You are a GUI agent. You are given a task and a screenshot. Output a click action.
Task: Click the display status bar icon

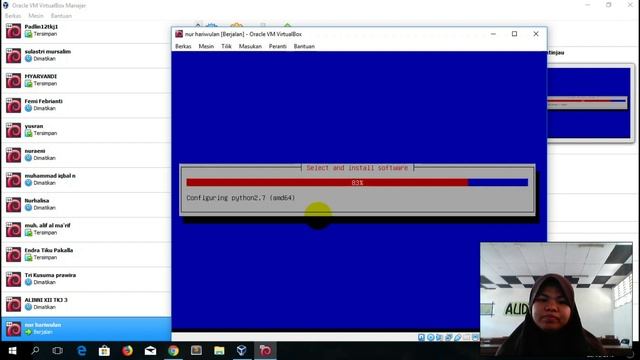point(476,337)
